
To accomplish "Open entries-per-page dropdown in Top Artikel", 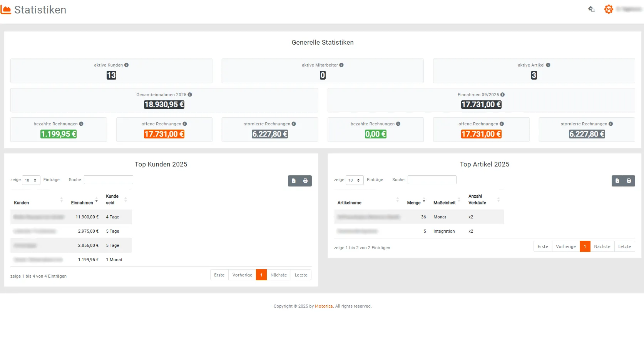I will pos(355,180).
